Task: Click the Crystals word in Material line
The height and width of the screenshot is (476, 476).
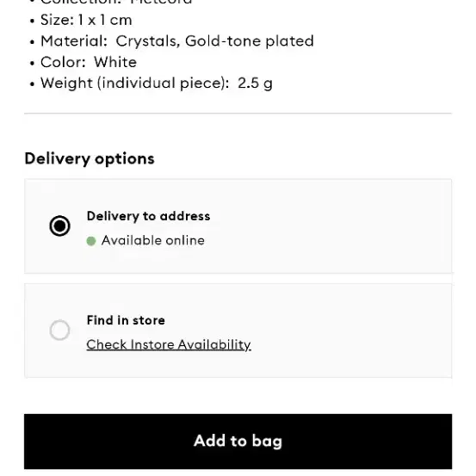Action: pos(148,41)
